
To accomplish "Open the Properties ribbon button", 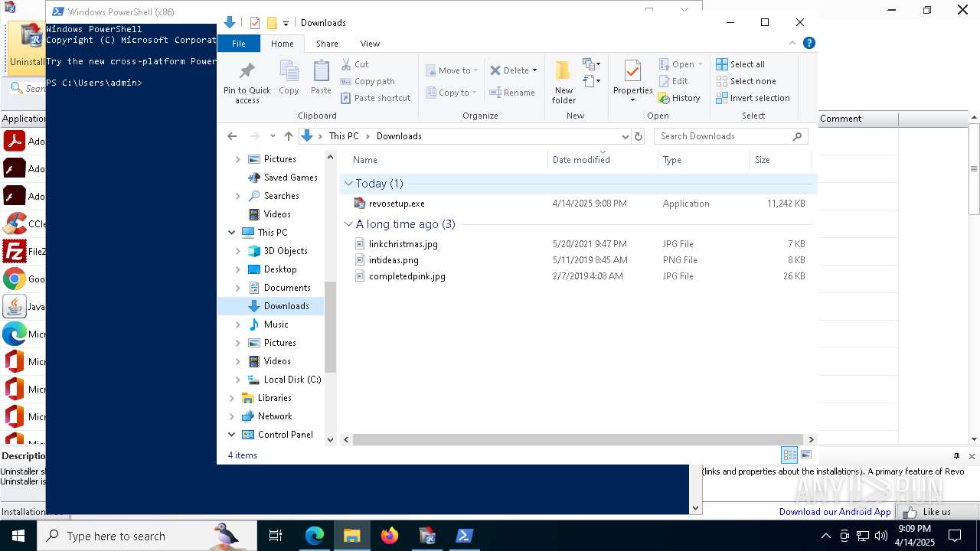I will click(x=632, y=81).
